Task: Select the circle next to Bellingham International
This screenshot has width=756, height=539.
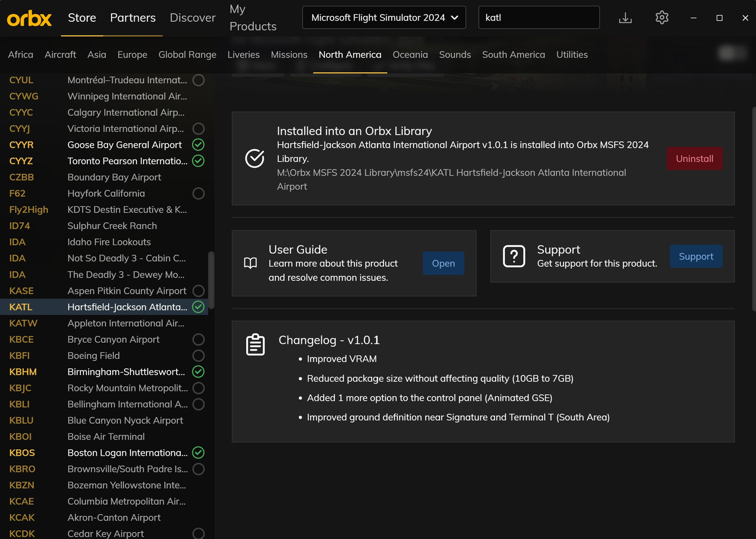Action: (x=198, y=404)
